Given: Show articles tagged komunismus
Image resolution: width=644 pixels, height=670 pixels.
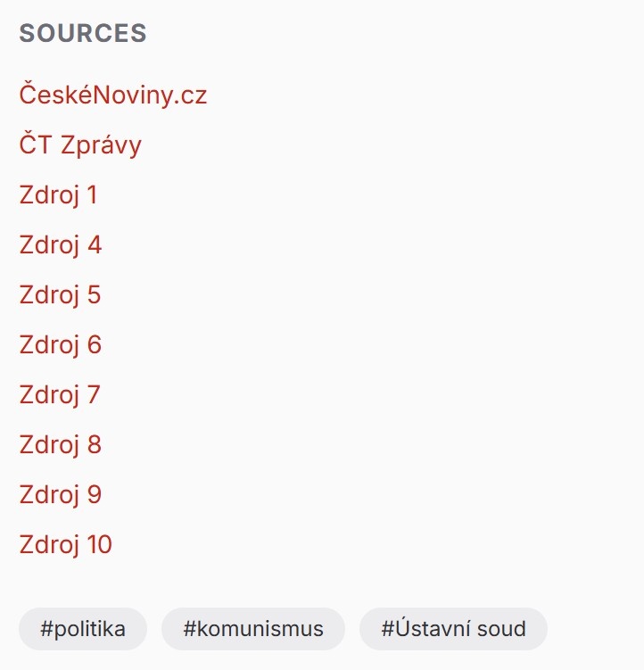Looking at the screenshot, I should pyautogui.click(x=253, y=629).
